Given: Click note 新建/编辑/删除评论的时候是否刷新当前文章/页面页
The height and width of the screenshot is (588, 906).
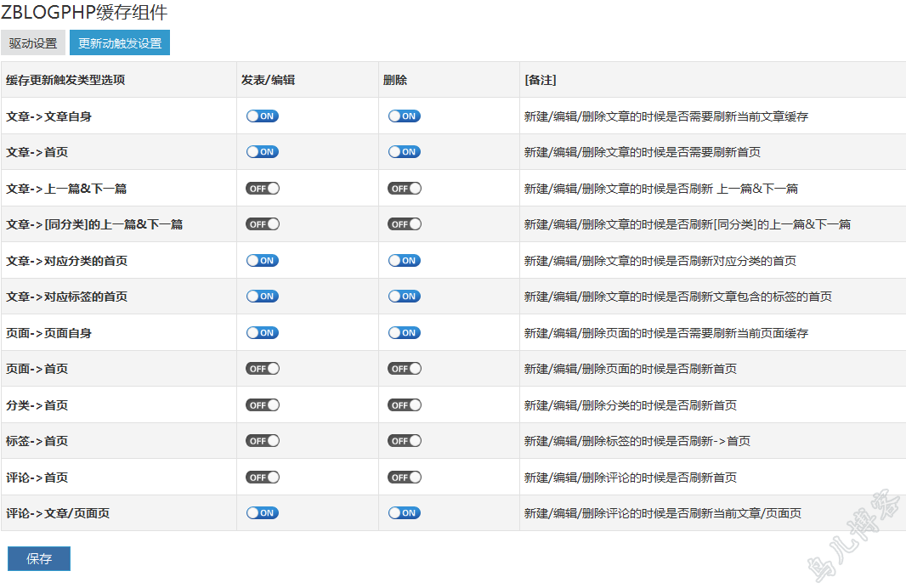Looking at the screenshot, I should pyautogui.click(x=663, y=513).
